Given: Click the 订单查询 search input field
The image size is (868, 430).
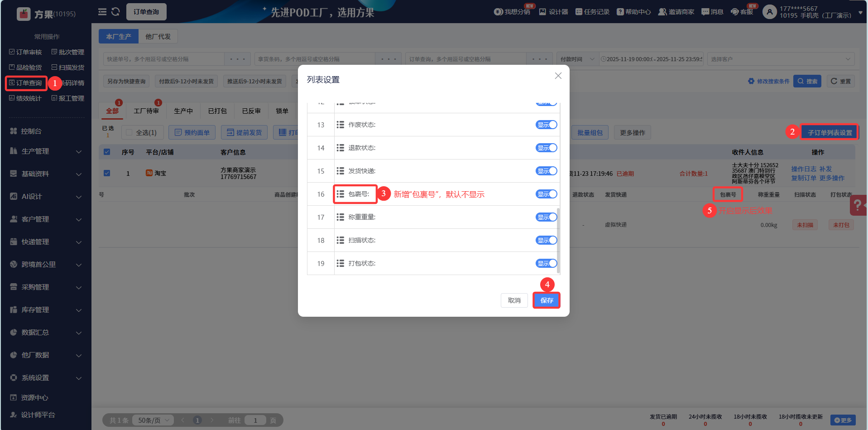Looking at the screenshot, I should point(466,59).
